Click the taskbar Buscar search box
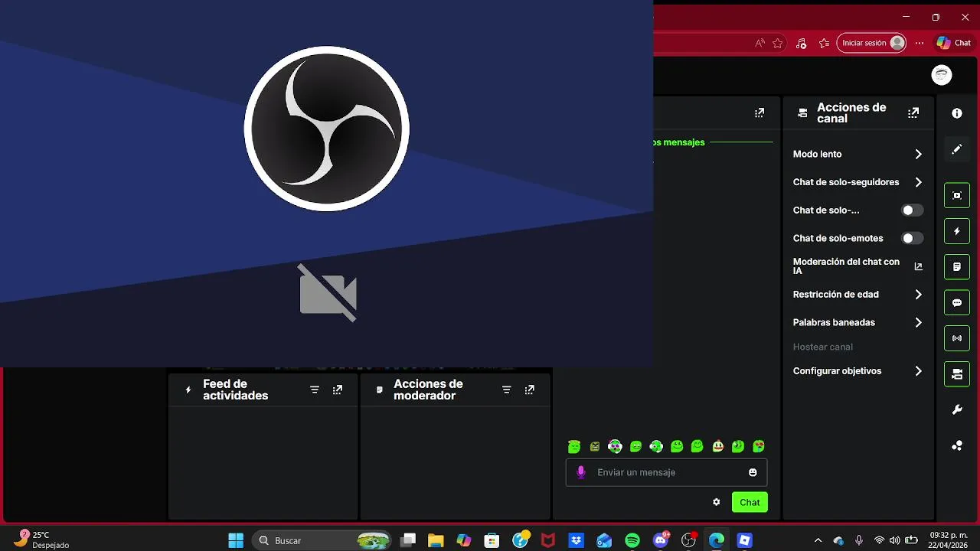 (322, 540)
